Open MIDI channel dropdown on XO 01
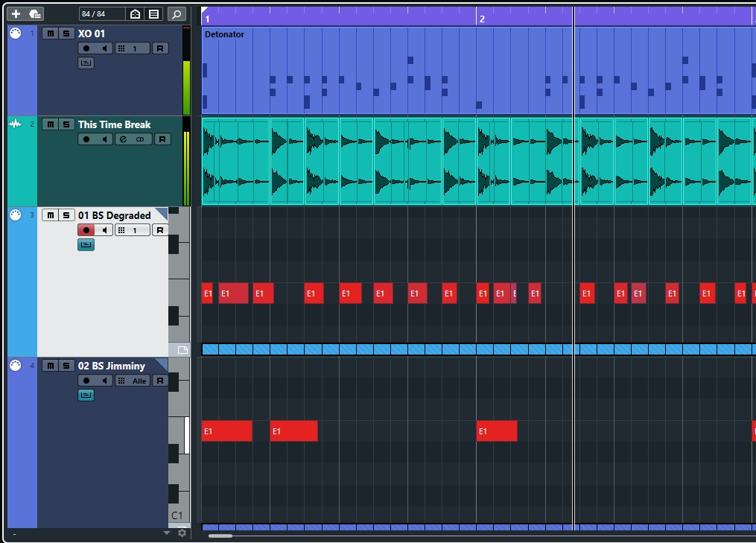This screenshot has height=543, width=756. point(133,48)
